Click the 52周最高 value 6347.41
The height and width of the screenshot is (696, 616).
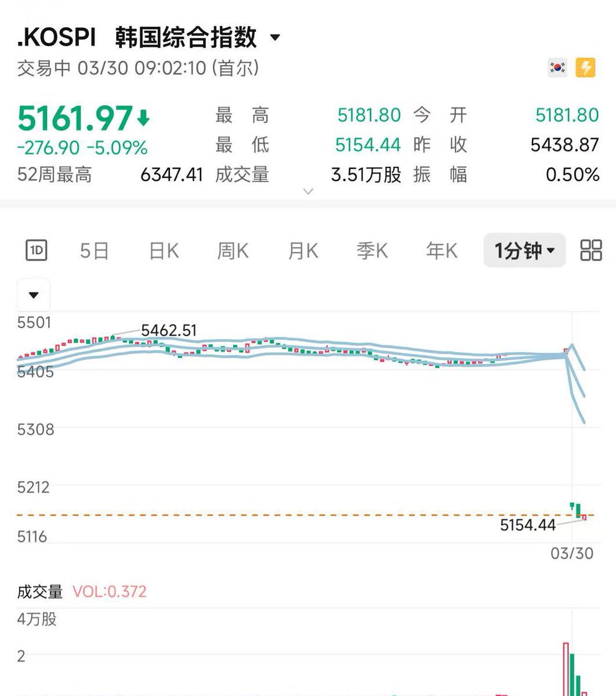[172, 174]
